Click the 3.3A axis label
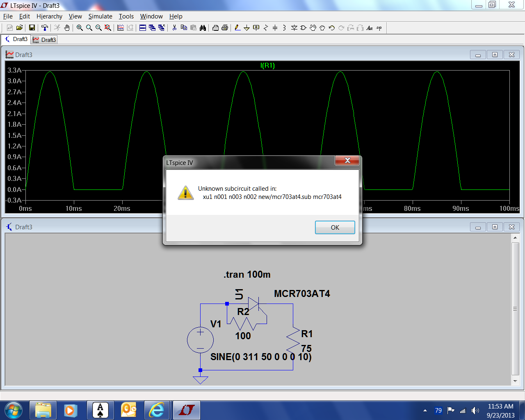The image size is (525, 420). [14, 70]
